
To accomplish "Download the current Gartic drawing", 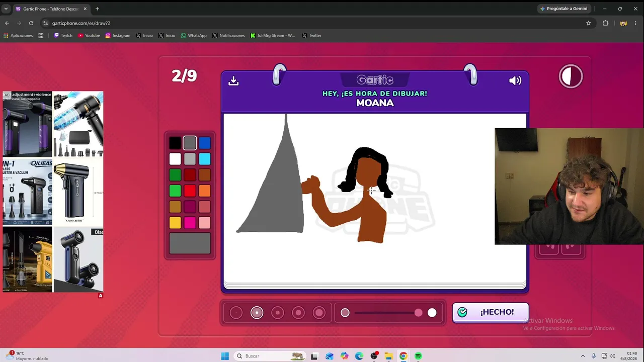I will click(x=233, y=80).
